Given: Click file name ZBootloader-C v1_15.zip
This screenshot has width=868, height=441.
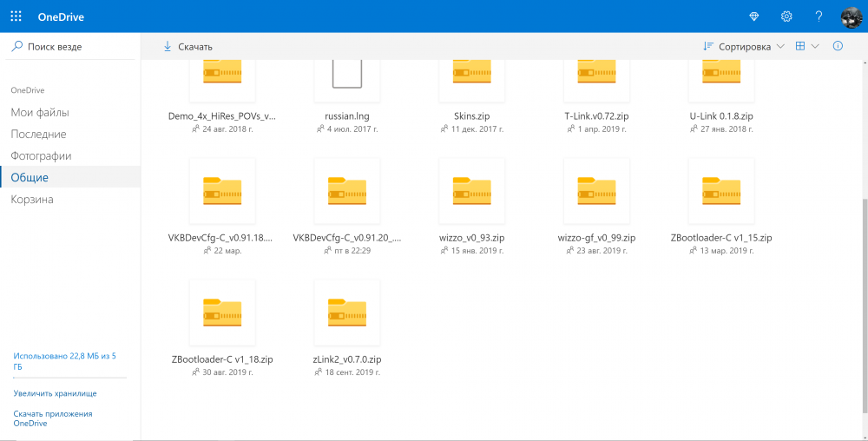Looking at the screenshot, I should pyautogui.click(x=721, y=238).
